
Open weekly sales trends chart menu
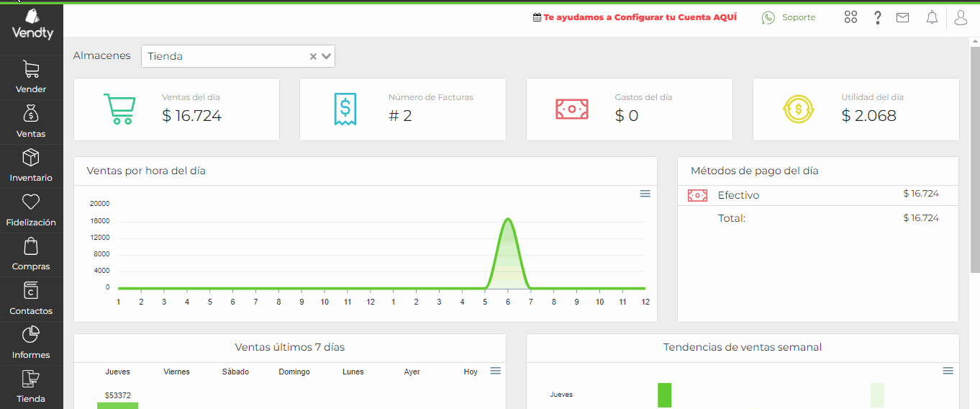pos(948,371)
